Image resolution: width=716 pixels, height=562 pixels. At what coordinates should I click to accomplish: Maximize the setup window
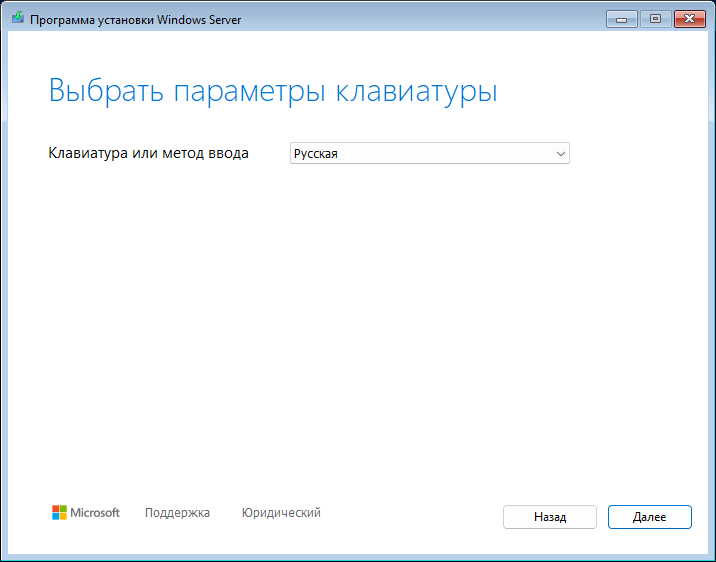click(x=655, y=19)
